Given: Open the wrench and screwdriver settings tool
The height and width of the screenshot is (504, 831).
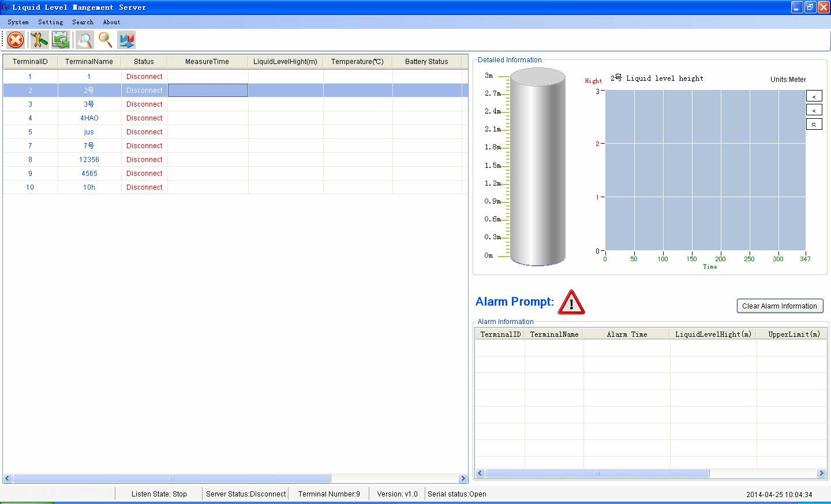Looking at the screenshot, I should [39, 40].
